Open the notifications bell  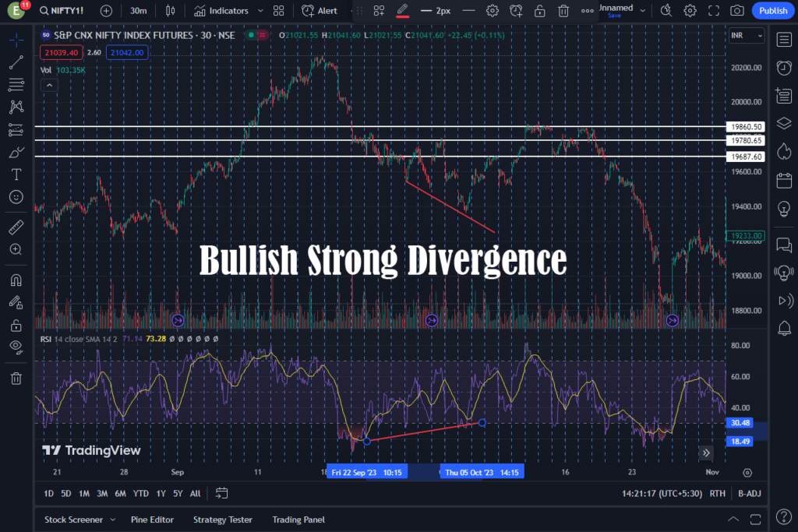point(784,329)
